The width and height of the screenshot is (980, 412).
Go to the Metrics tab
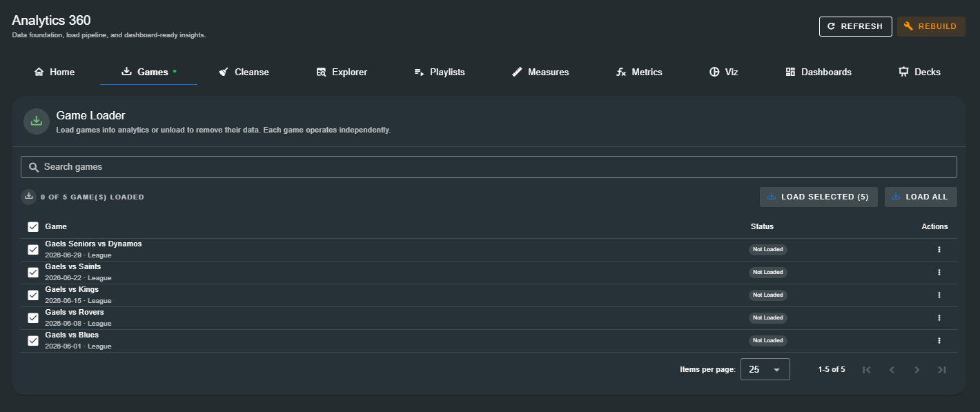tap(639, 72)
